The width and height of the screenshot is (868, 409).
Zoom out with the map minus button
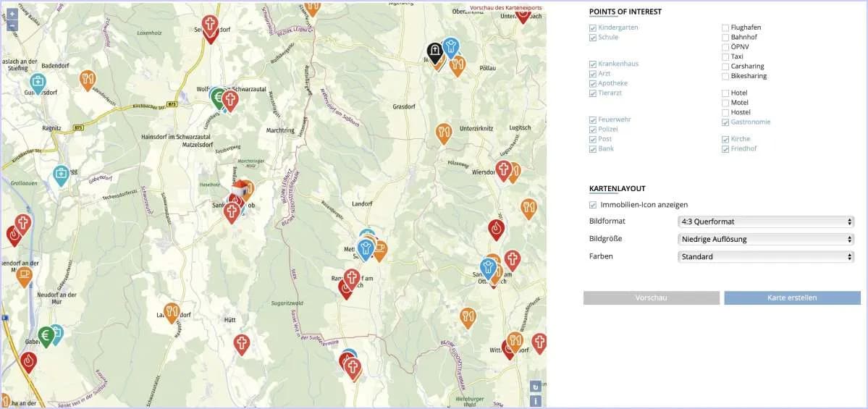pos(12,25)
